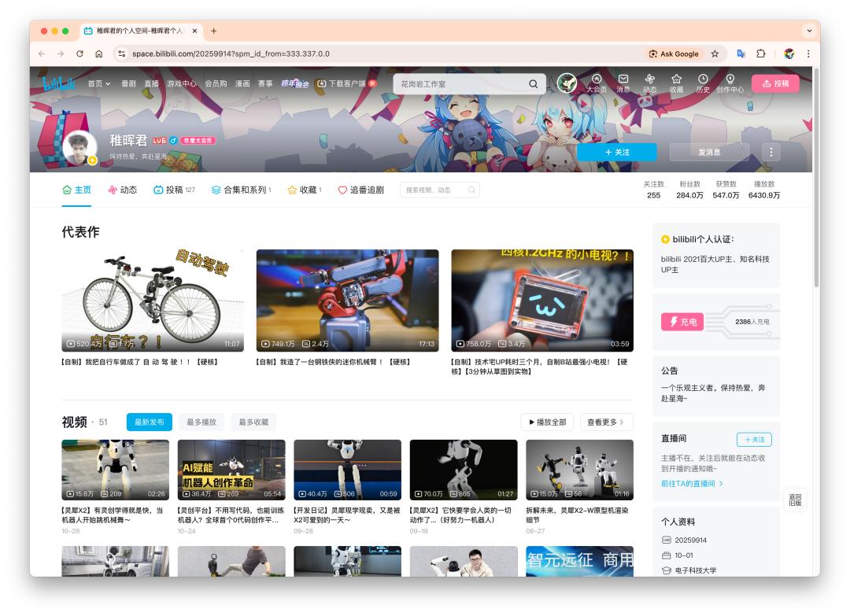Open the 投稿 127 tab
Image resolution: width=850 pixels, height=616 pixels.
174,190
